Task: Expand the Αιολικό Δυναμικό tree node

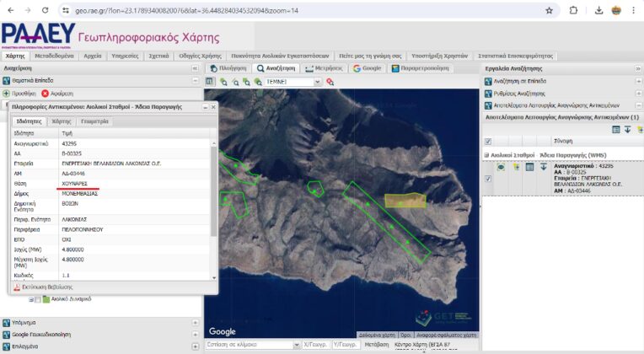Action: (x=31, y=299)
